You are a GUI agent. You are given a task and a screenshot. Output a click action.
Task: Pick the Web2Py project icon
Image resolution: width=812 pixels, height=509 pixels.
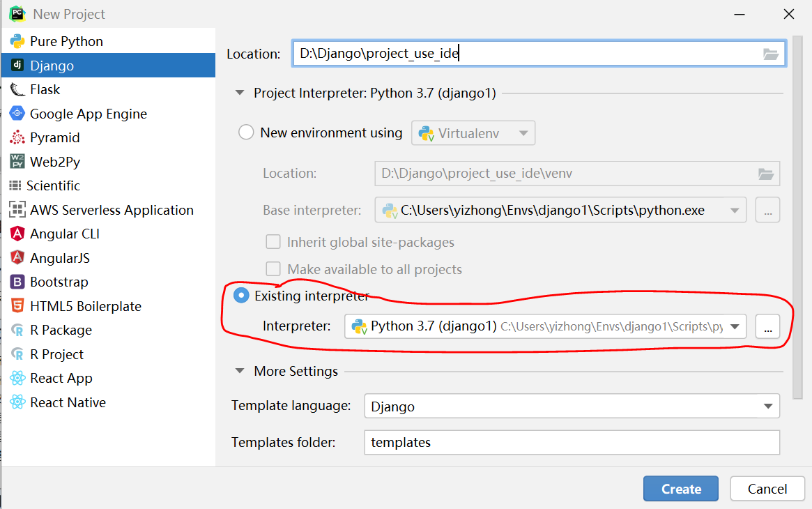tap(17, 162)
